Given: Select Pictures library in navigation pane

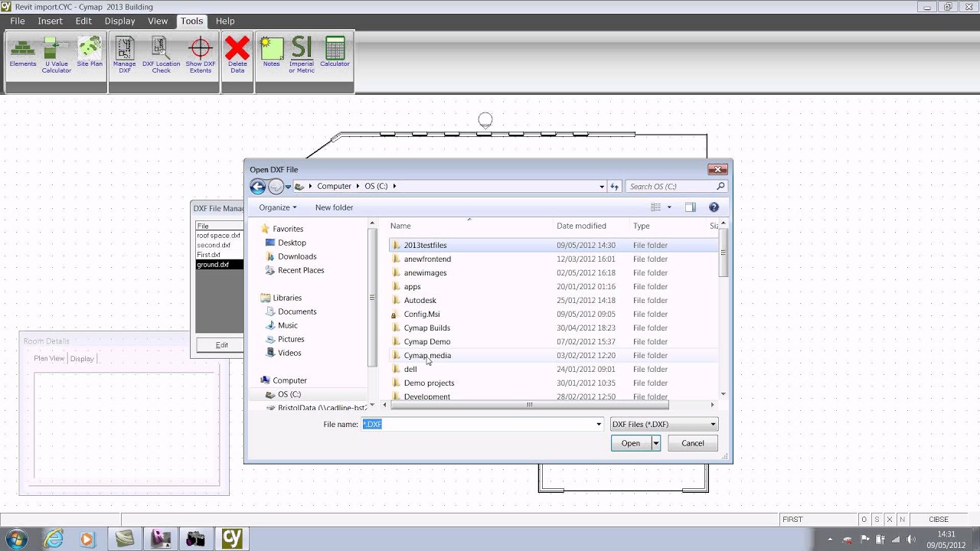Looking at the screenshot, I should (x=291, y=339).
